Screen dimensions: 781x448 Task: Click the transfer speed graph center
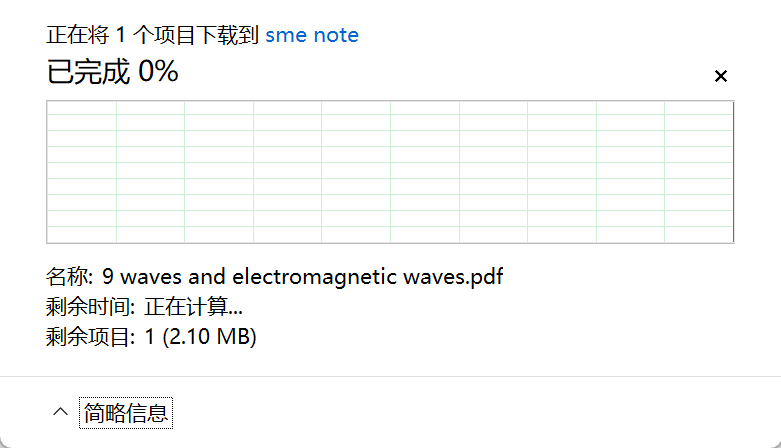(390, 171)
